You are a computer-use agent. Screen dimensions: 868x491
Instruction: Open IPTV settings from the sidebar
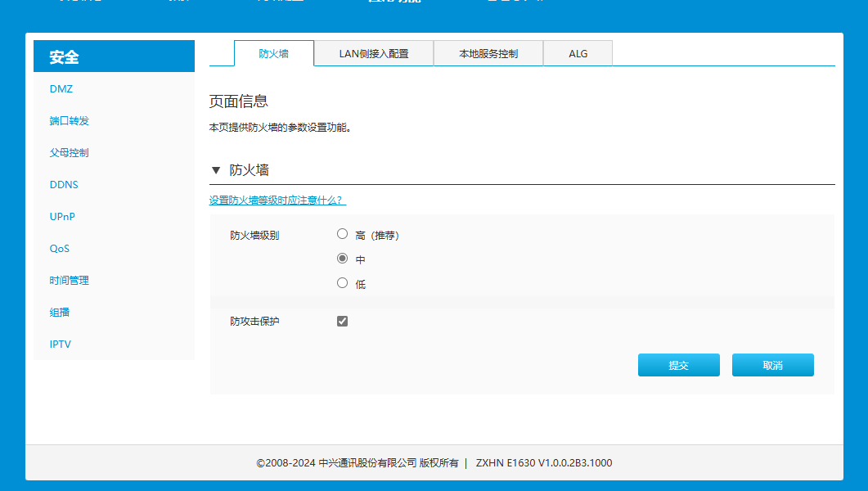coord(59,344)
